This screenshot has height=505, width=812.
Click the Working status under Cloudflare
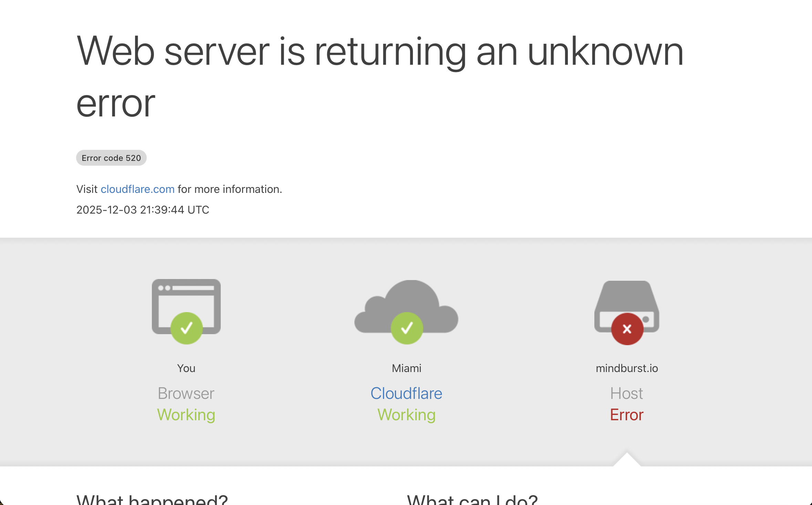click(x=406, y=415)
